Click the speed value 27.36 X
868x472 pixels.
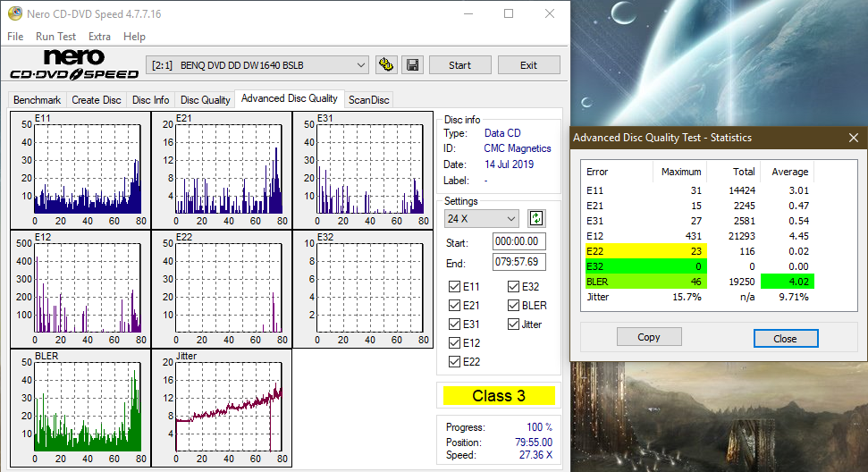535,455
